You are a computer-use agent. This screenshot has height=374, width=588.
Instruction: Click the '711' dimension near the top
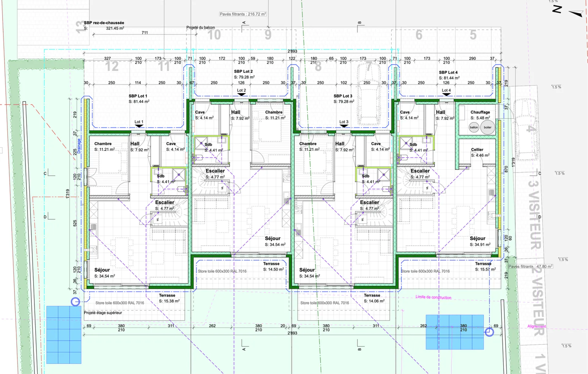point(145,32)
